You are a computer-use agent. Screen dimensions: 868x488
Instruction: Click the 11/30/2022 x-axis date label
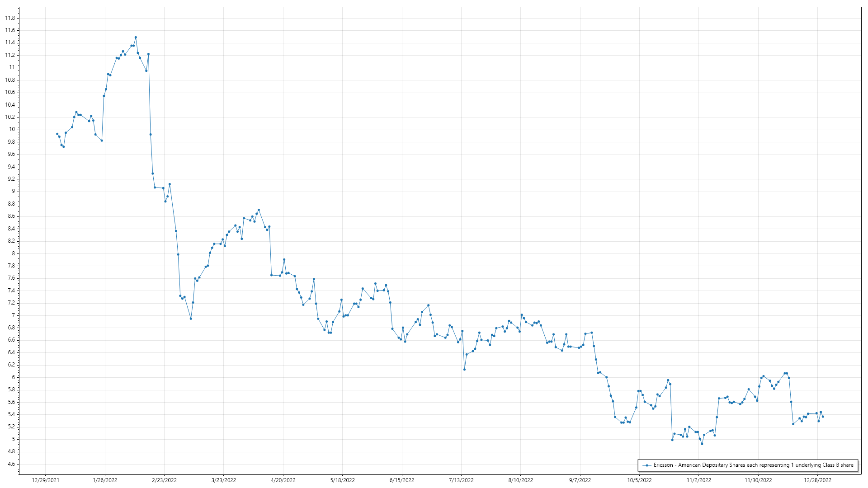pyautogui.click(x=758, y=480)
